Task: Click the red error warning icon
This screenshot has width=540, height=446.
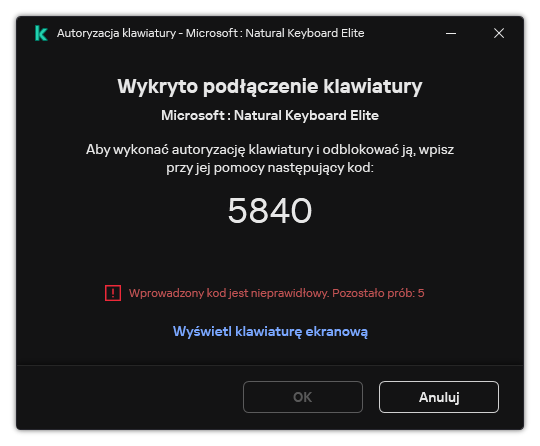Action: pyautogui.click(x=113, y=293)
